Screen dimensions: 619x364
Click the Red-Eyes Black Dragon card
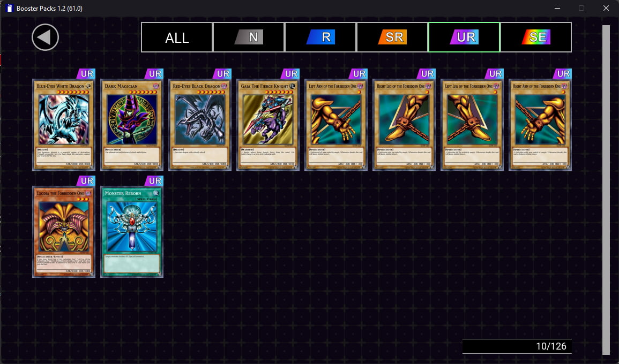200,125
